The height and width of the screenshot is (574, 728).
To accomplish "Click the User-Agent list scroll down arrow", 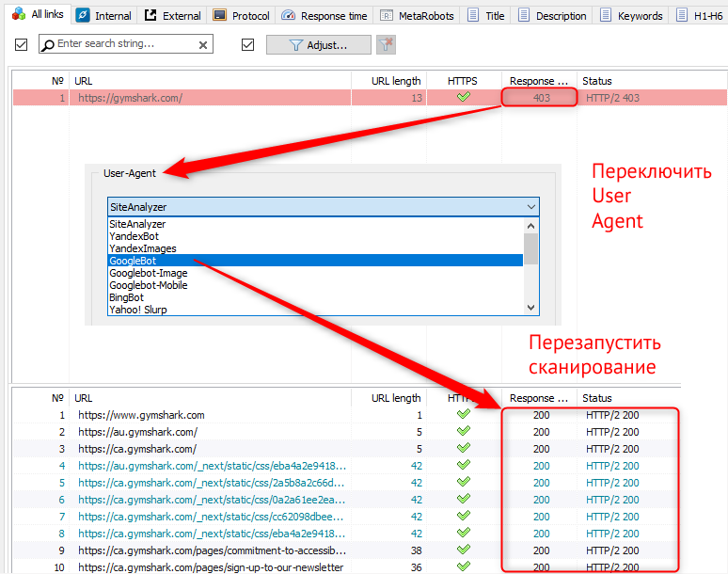I will [531, 308].
